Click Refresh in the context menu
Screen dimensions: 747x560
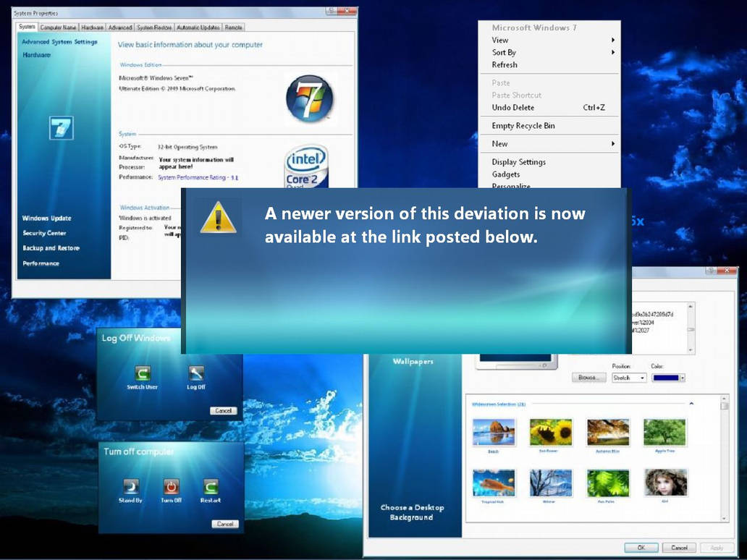point(504,64)
